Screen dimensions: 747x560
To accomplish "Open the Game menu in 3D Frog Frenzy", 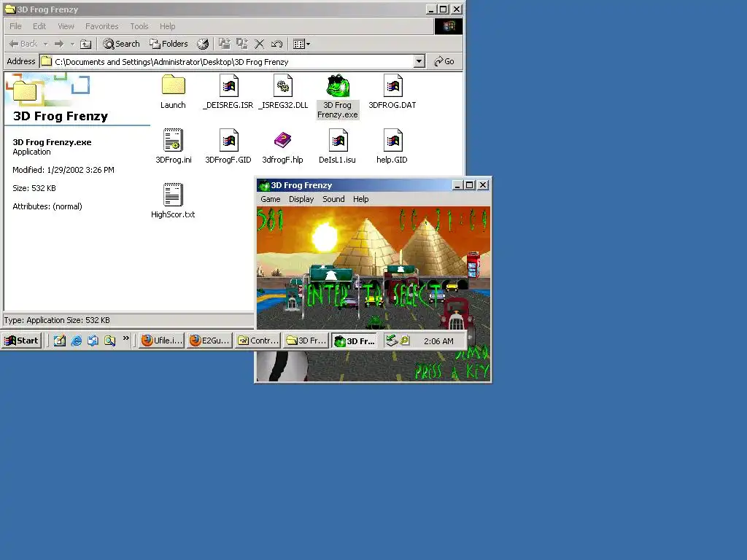I will [x=270, y=199].
